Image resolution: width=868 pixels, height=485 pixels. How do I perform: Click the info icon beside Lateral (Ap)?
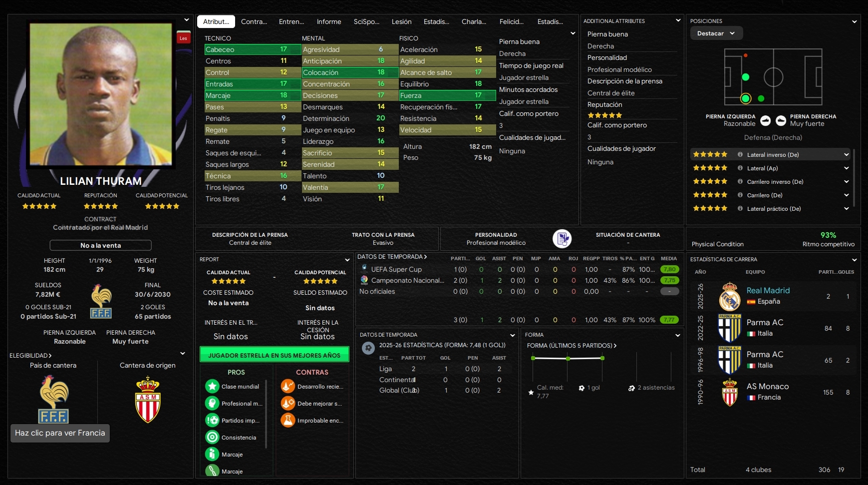(x=740, y=168)
